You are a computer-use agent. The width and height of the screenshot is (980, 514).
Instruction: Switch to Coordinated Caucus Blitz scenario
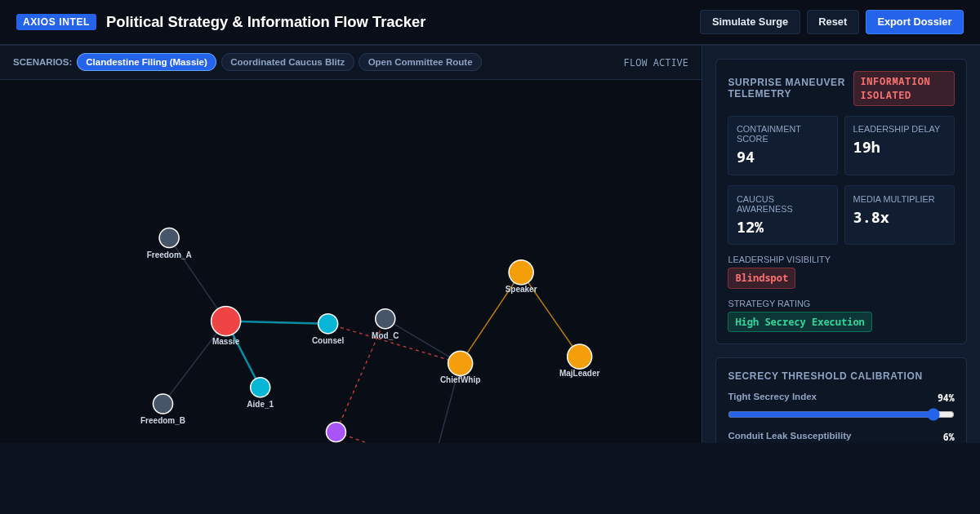pyautogui.click(x=287, y=62)
